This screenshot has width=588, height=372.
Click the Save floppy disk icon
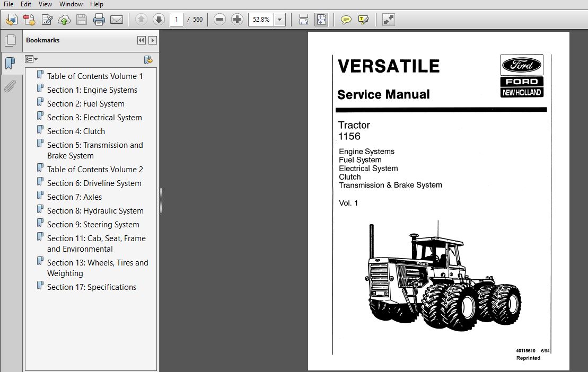click(81, 20)
